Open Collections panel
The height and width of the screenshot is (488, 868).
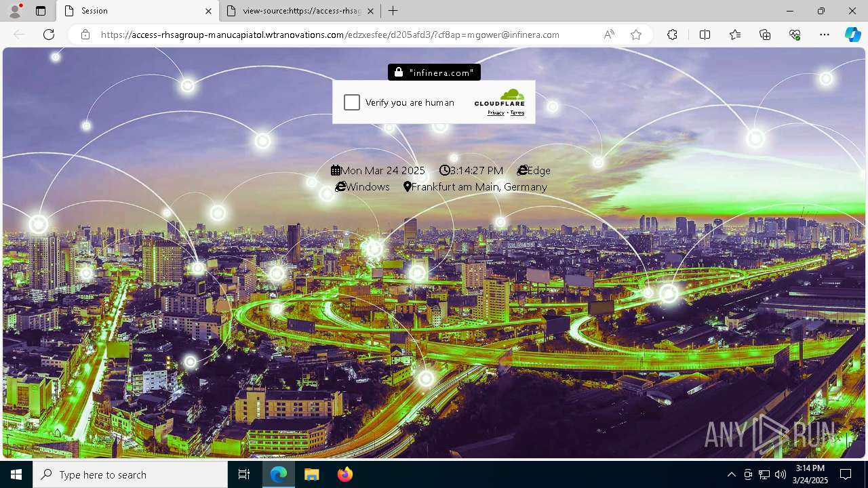[x=765, y=35]
